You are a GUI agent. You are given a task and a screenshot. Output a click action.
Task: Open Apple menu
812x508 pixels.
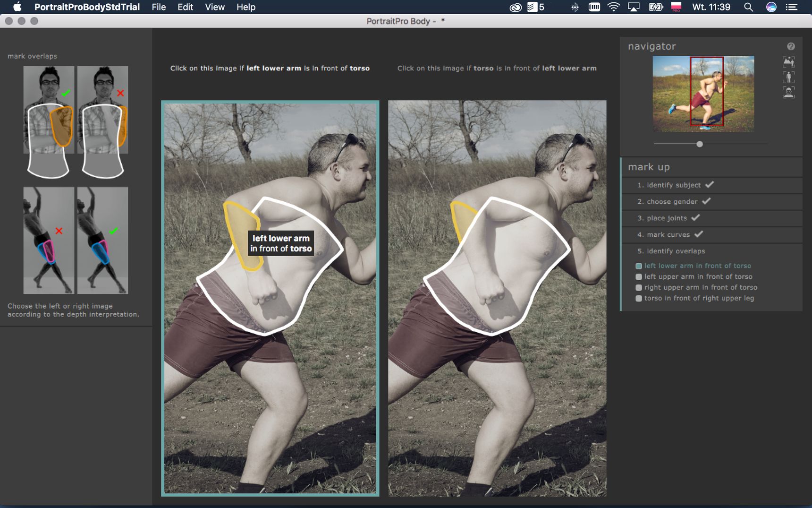(x=17, y=7)
